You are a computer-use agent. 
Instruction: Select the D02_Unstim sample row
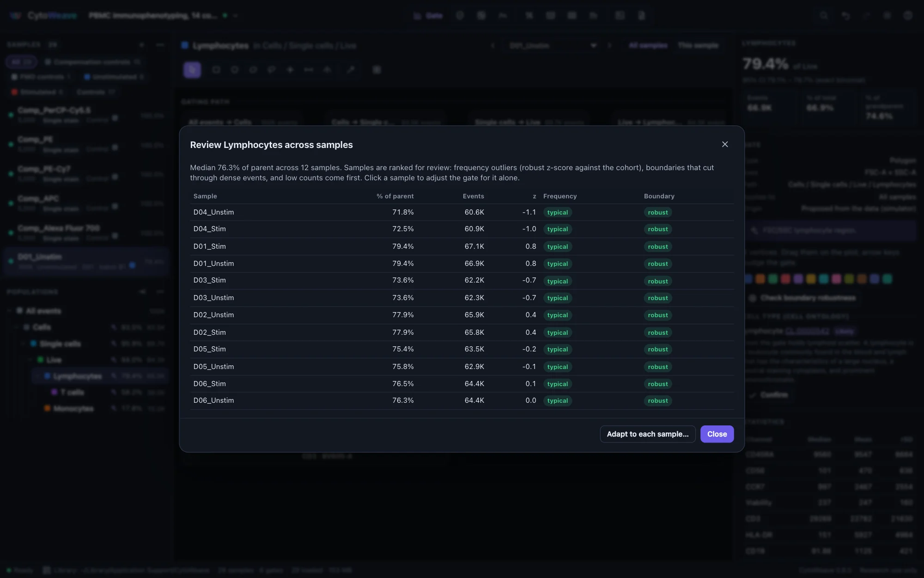click(462, 315)
